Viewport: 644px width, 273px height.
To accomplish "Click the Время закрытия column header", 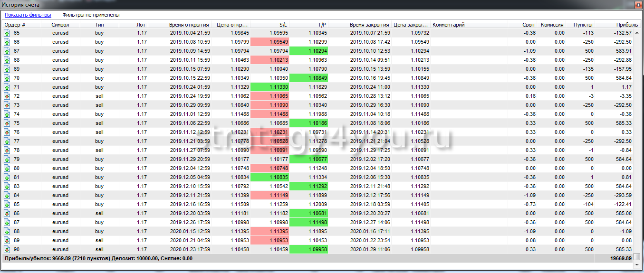I will (x=369, y=25).
